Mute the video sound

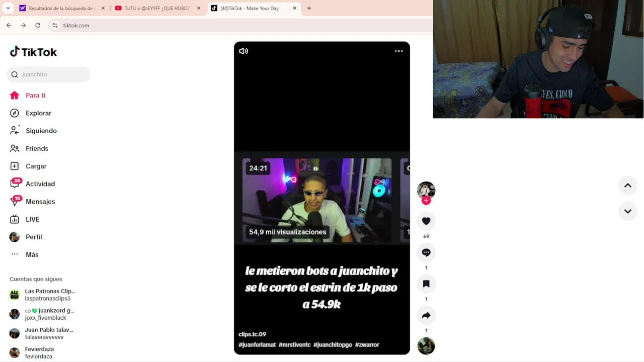point(244,51)
